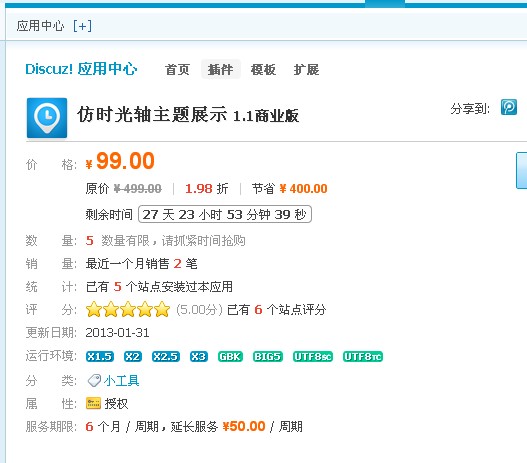The image size is (527, 463).
Task: Open the 首页 tab
Action: point(177,70)
